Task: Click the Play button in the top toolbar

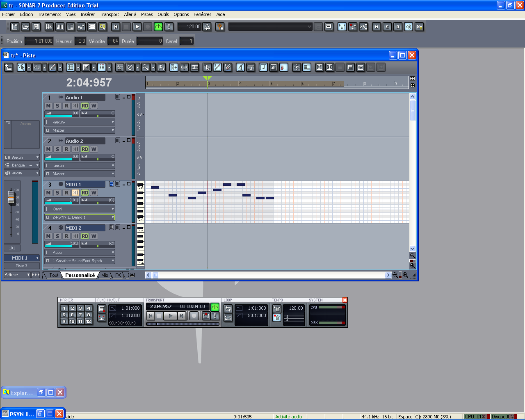Action: (137, 27)
